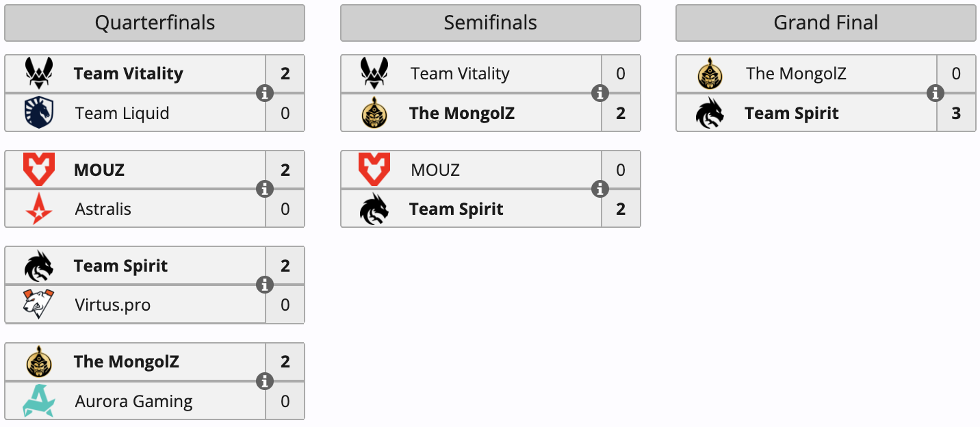Show info for MongolZ vs Aurora match
The height and width of the screenshot is (427, 980).
pyautogui.click(x=265, y=381)
